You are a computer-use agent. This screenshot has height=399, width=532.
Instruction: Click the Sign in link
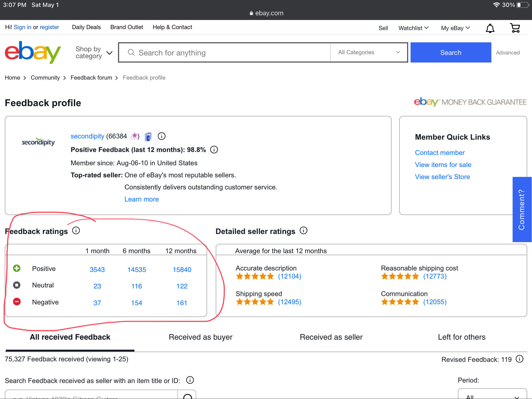[x=22, y=27]
